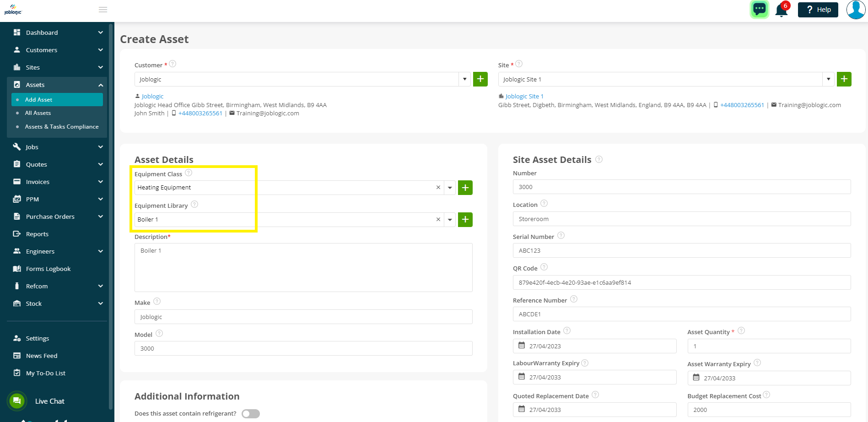The image size is (868, 422).
Task: Click into the Description text area
Action: coord(303,267)
